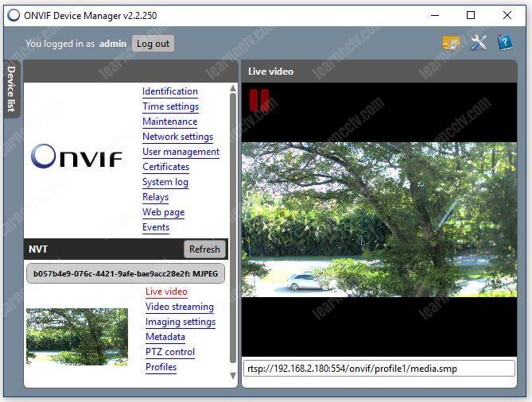Open Network settings
Image resolution: width=532 pixels, height=402 pixels.
pos(178,137)
